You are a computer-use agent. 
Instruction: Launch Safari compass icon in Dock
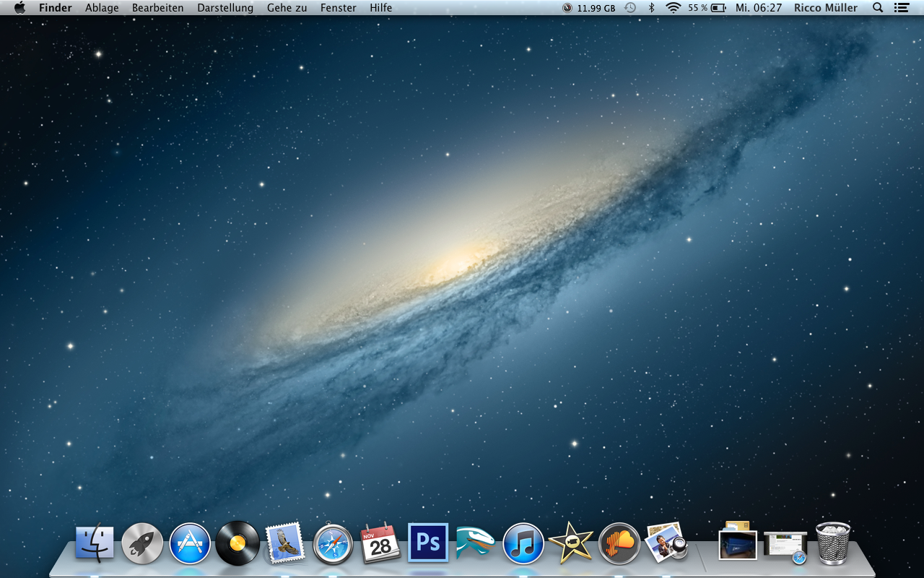click(x=333, y=543)
